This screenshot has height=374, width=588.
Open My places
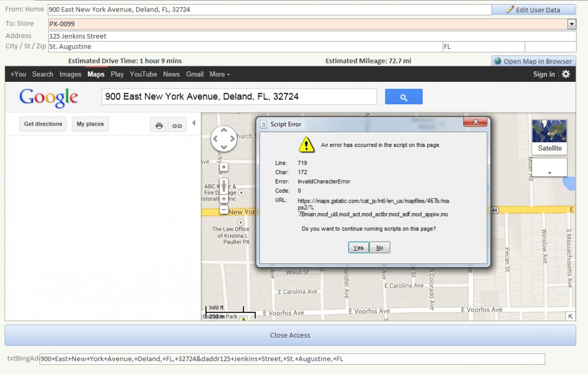click(90, 124)
